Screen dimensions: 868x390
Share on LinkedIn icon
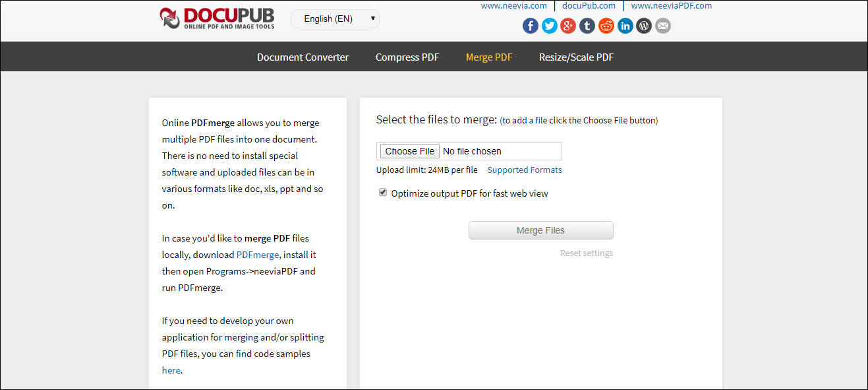pyautogui.click(x=625, y=26)
